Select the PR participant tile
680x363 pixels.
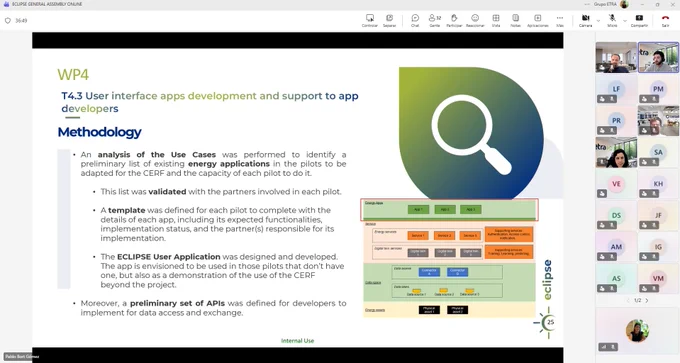pyautogui.click(x=616, y=121)
